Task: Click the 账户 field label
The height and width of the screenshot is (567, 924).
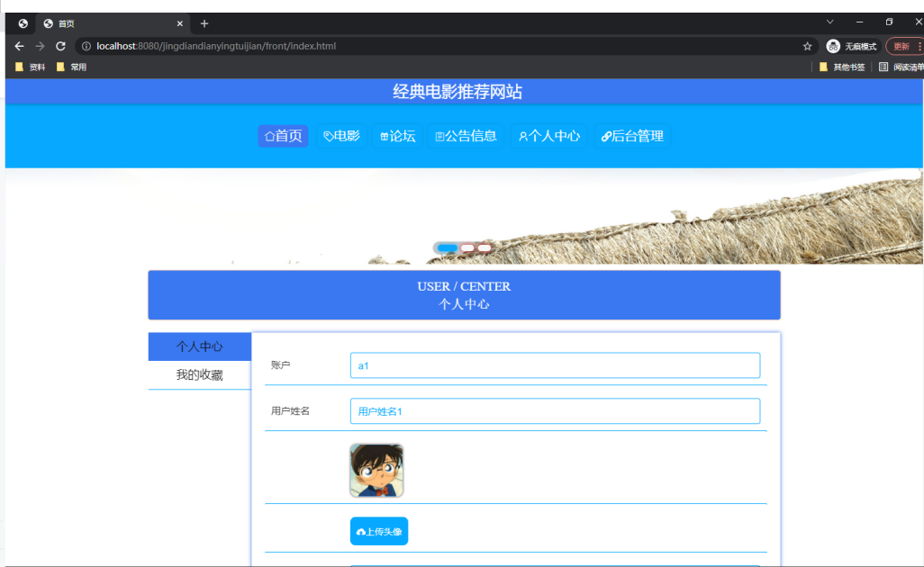Action: (x=280, y=365)
